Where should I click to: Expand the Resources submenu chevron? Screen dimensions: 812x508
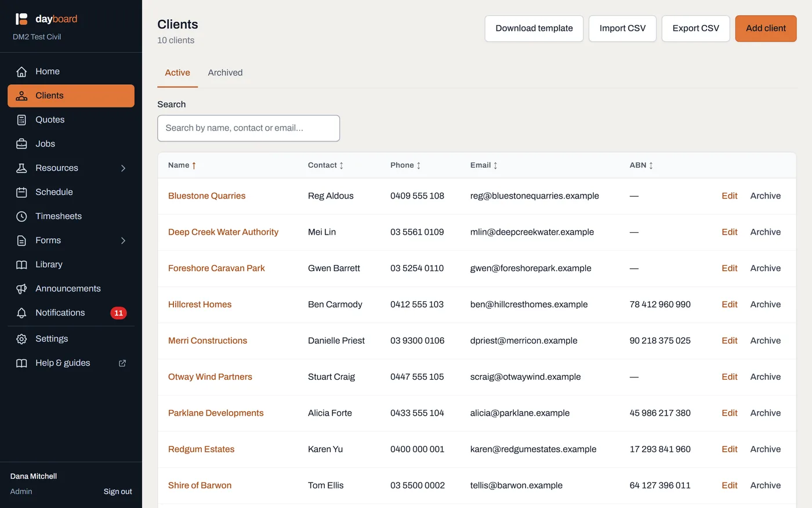click(x=123, y=168)
